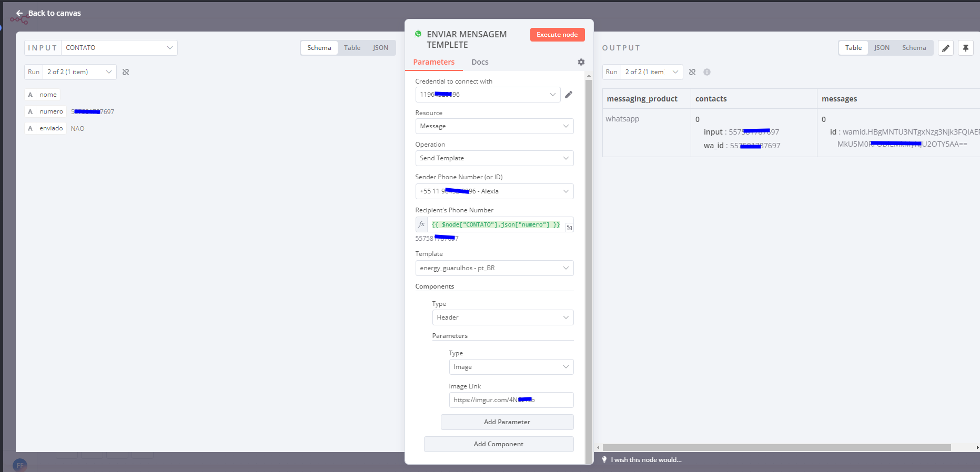Open node settings gear icon

tap(581, 62)
